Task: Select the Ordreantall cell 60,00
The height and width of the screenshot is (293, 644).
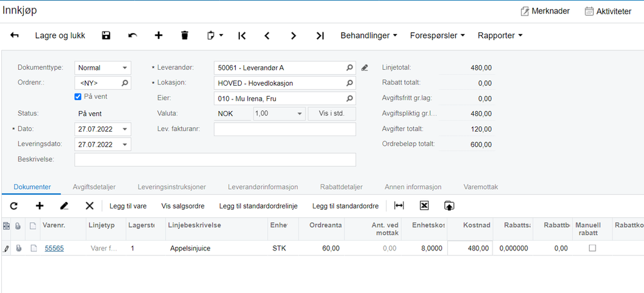Action: click(x=321, y=248)
